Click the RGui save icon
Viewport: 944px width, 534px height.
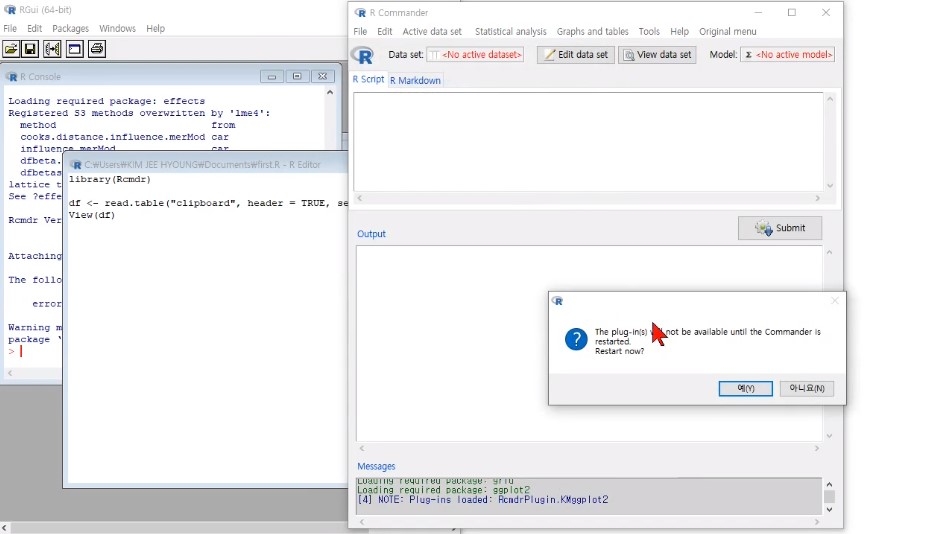click(30, 49)
